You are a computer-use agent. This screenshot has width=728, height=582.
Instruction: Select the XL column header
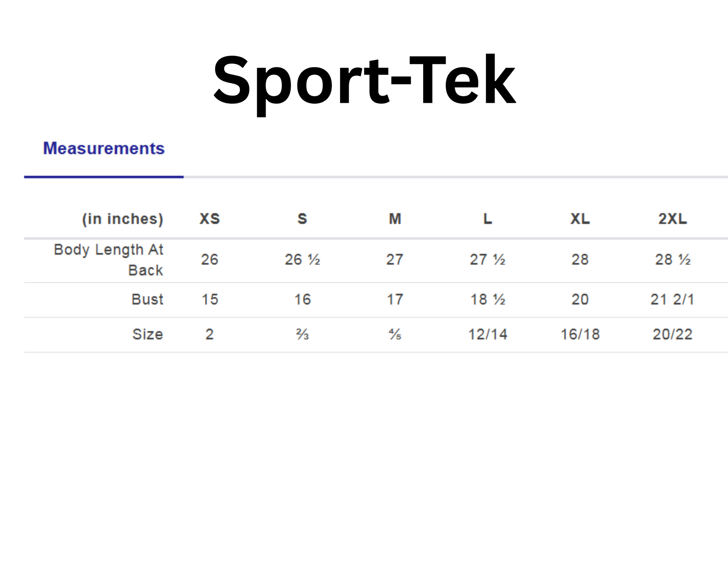point(580,219)
